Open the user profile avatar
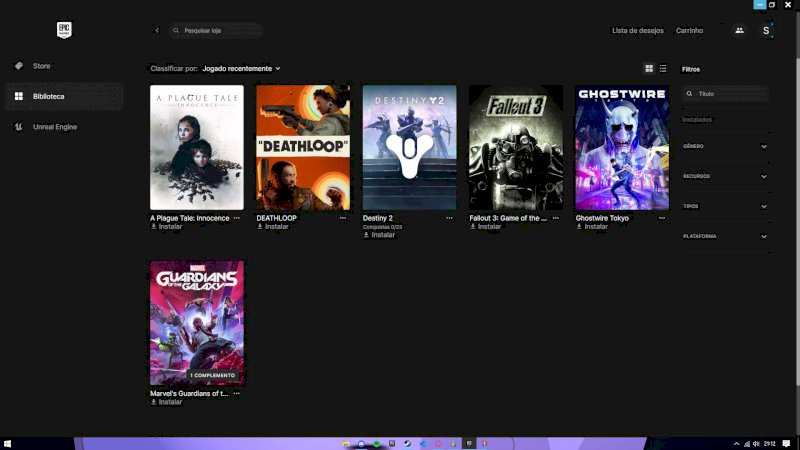This screenshot has width=800, height=450. (x=766, y=30)
